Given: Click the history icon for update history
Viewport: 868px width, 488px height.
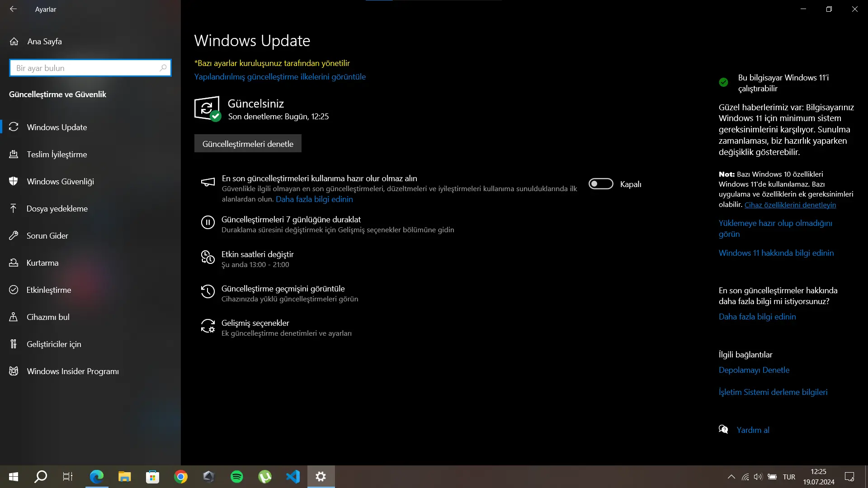Looking at the screenshot, I should coord(208,291).
